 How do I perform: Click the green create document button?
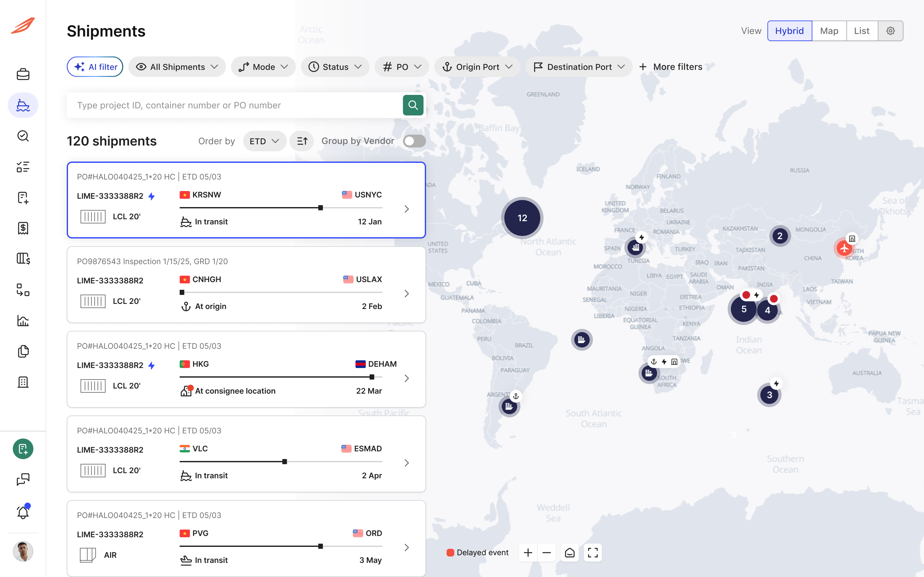click(23, 449)
